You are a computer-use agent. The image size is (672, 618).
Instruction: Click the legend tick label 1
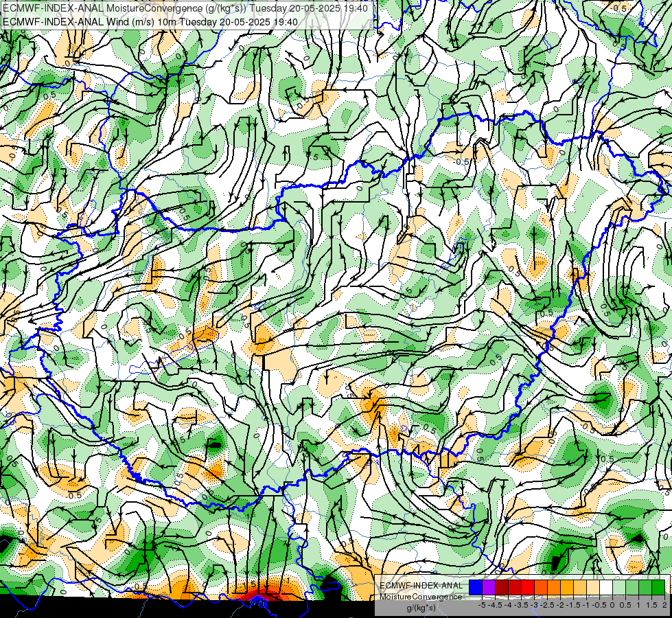tap(638, 605)
